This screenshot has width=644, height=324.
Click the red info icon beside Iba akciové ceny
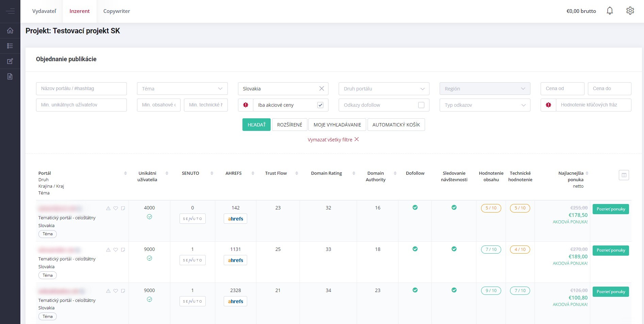click(x=245, y=105)
